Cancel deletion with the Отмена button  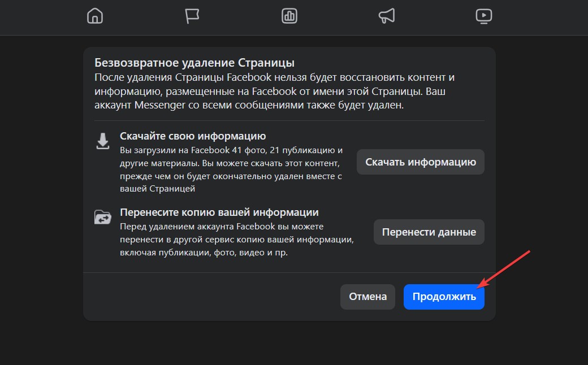click(x=367, y=297)
